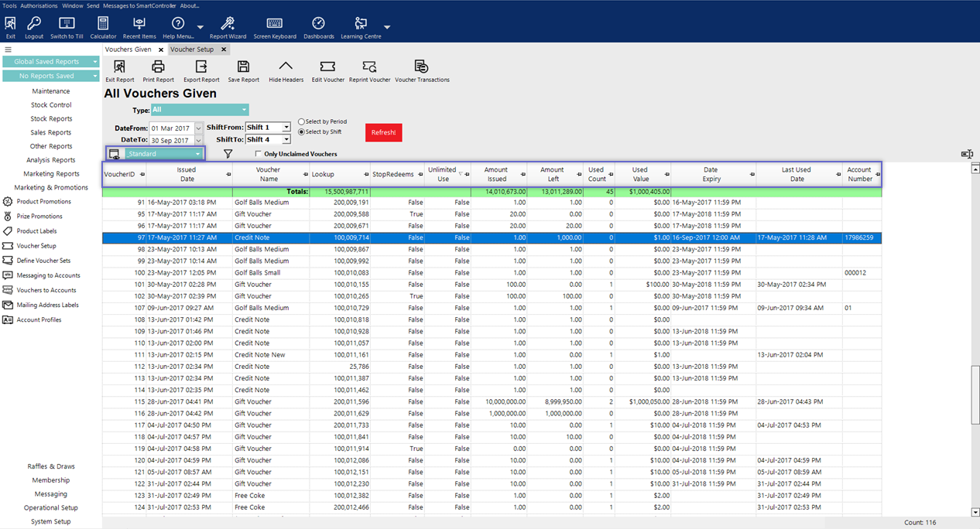Image resolution: width=980 pixels, height=529 pixels.
Task: Select the Select by Period option
Action: click(x=302, y=122)
